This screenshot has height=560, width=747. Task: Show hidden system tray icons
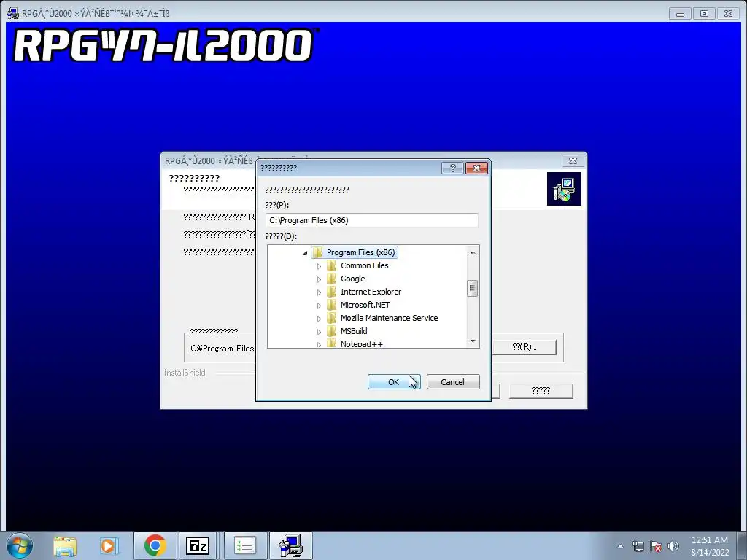tap(620, 546)
